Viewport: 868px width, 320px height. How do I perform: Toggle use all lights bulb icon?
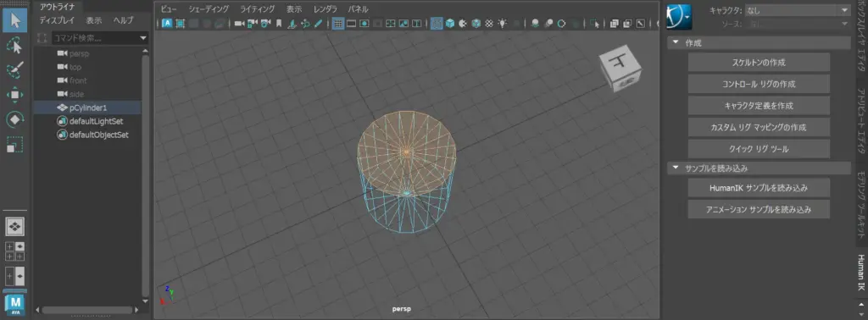click(503, 24)
